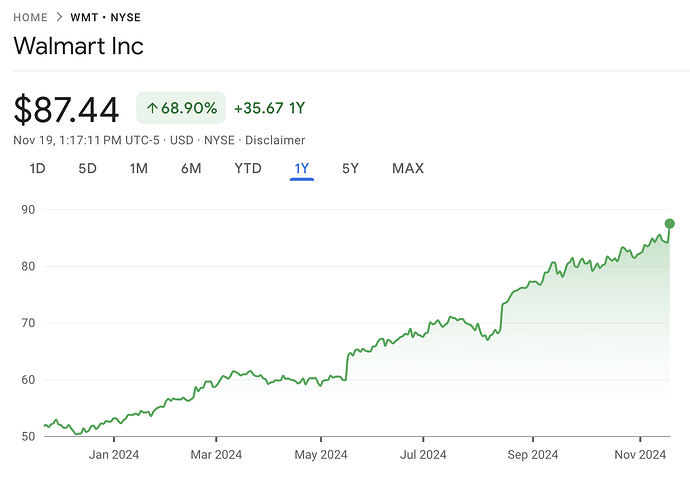690x478 pixels.
Task: Click the breadcrumb chevron separator
Action: click(x=59, y=17)
